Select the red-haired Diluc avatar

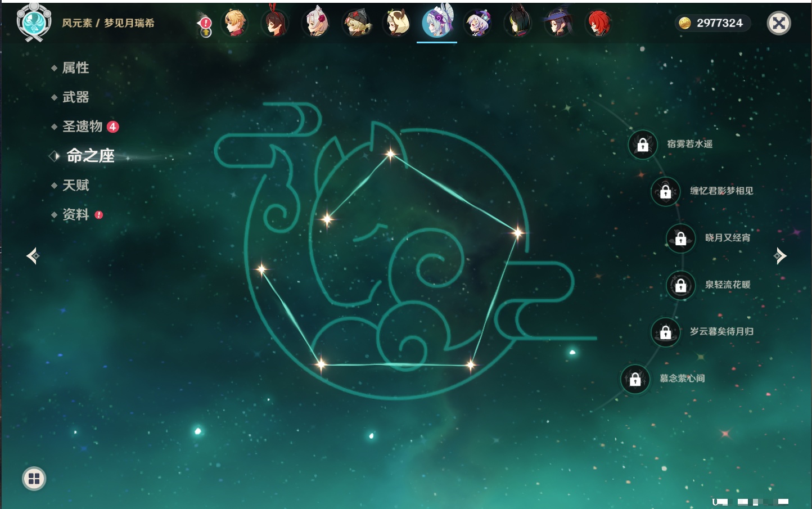pyautogui.click(x=598, y=23)
